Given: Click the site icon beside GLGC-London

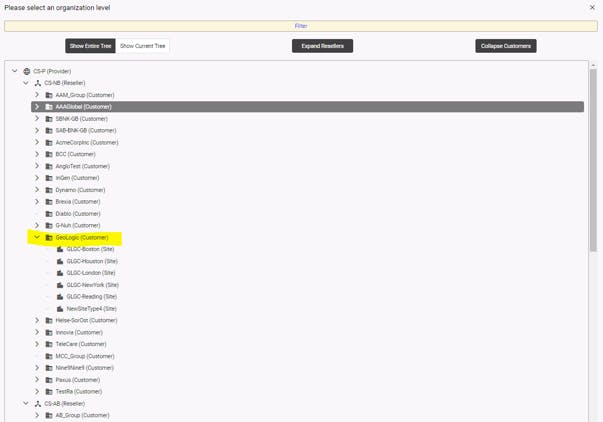Looking at the screenshot, I should coord(60,273).
